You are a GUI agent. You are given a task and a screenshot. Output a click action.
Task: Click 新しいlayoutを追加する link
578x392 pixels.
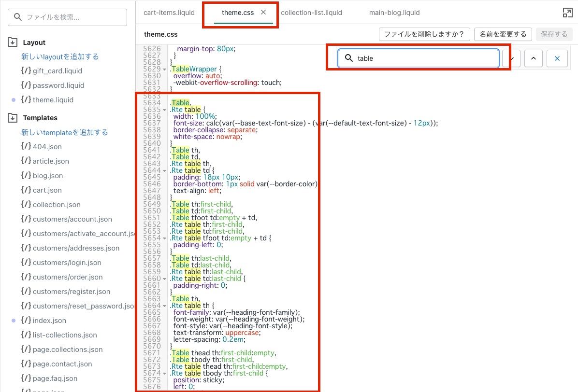coord(60,56)
